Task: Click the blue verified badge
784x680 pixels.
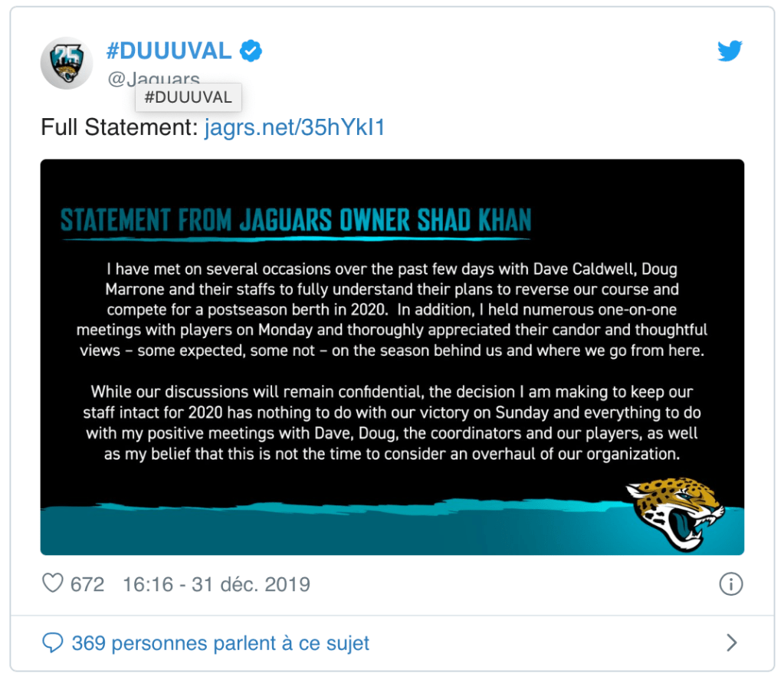Action: point(251,51)
